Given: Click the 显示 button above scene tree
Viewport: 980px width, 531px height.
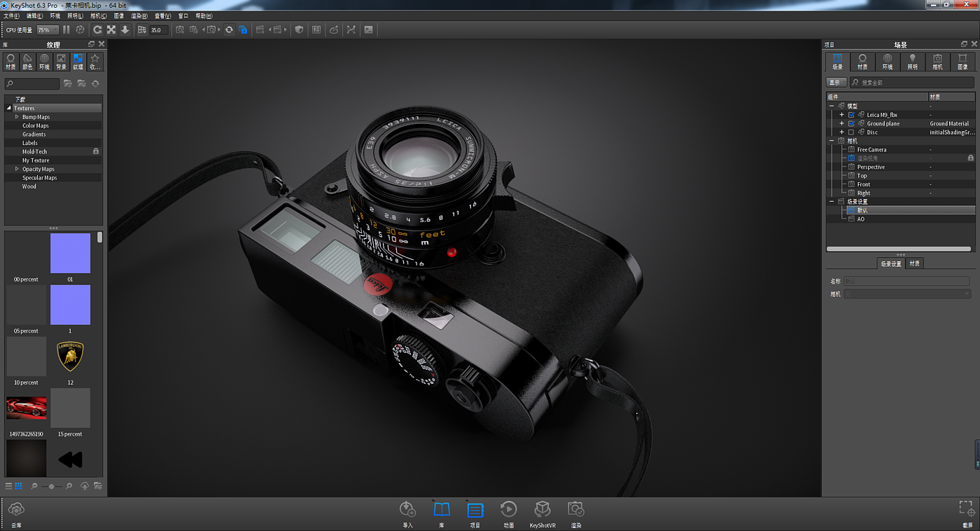Looking at the screenshot, I should click(836, 83).
